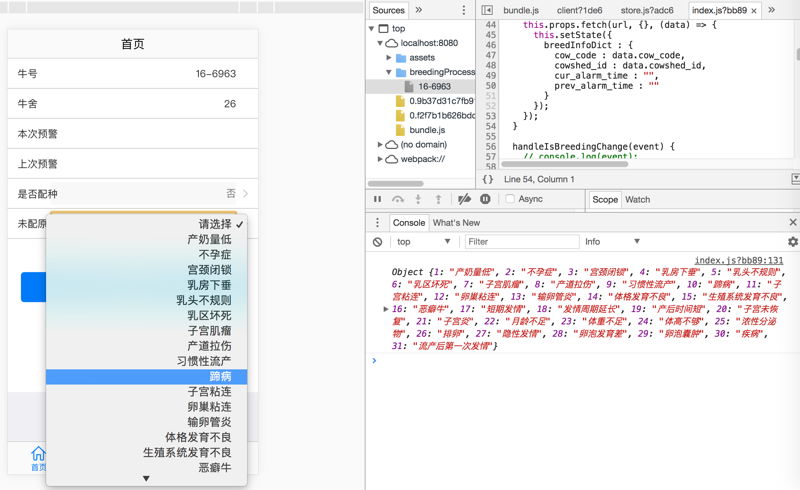Select Watch tab in debugger
Screen dimensions: 800x490
638,200
